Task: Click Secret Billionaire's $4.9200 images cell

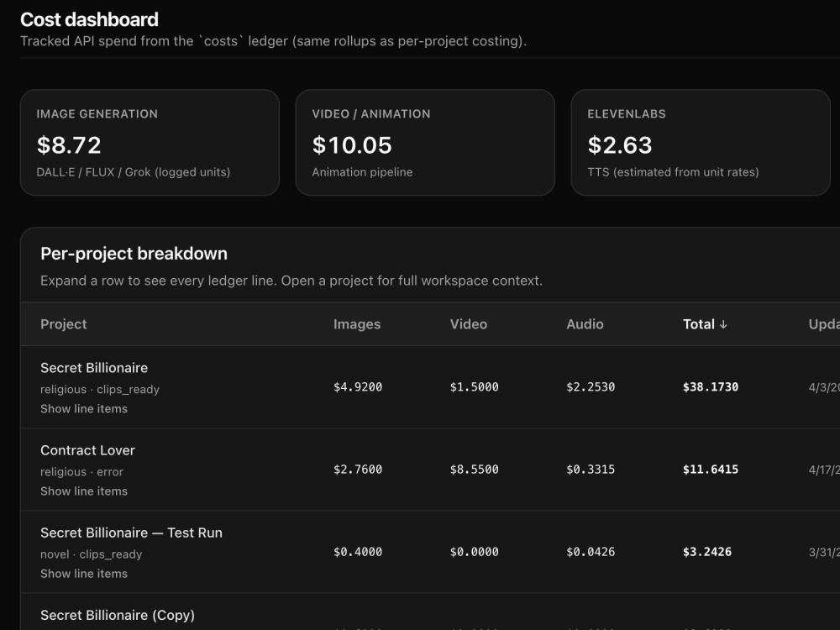Action: pos(358,386)
